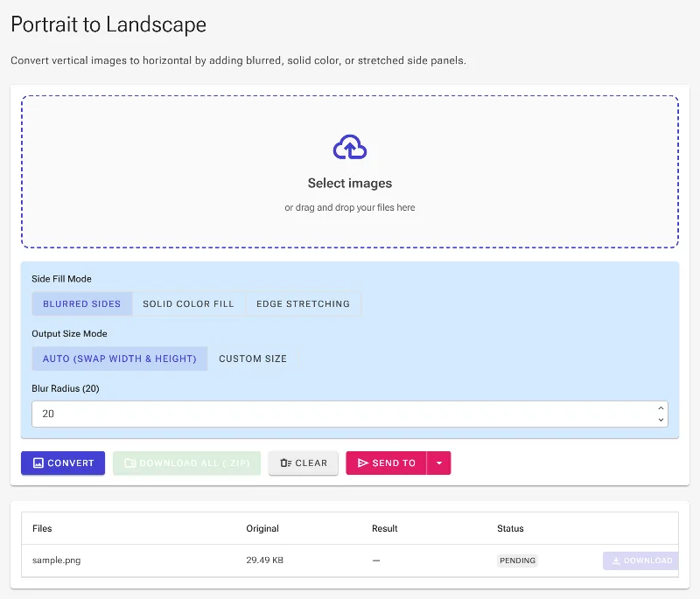This screenshot has width=700, height=599.
Task: Click the Result column header
Action: pos(384,528)
